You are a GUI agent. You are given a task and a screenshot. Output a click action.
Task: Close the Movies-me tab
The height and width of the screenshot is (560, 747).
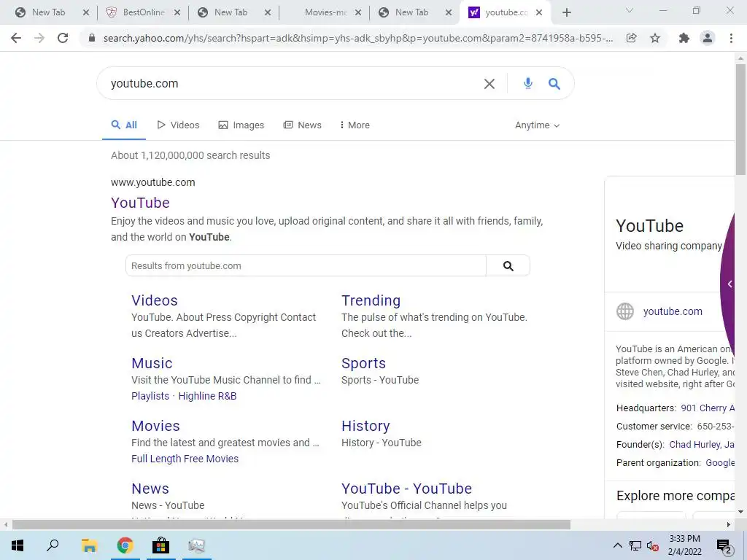click(358, 13)
